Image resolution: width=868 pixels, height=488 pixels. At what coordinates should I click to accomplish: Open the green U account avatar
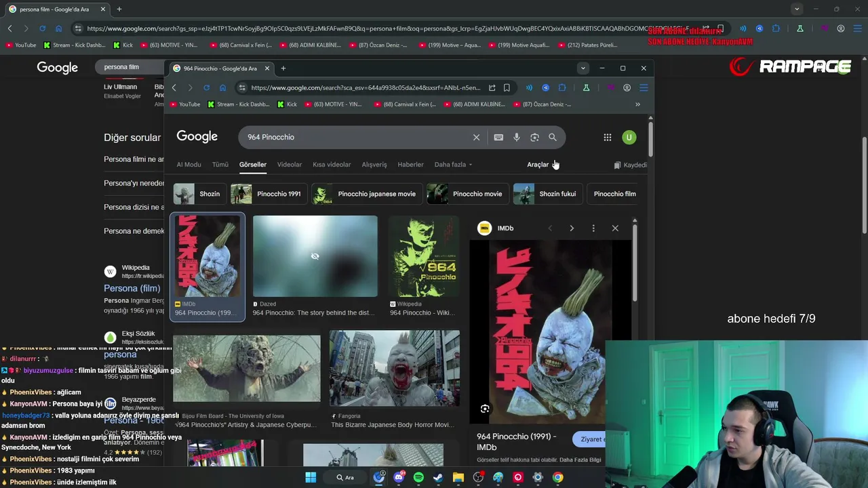tap(629, 138)
